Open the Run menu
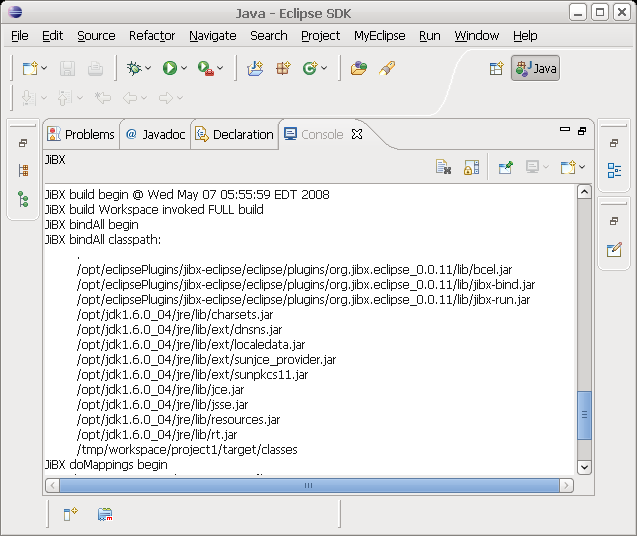 pos(430,36)
